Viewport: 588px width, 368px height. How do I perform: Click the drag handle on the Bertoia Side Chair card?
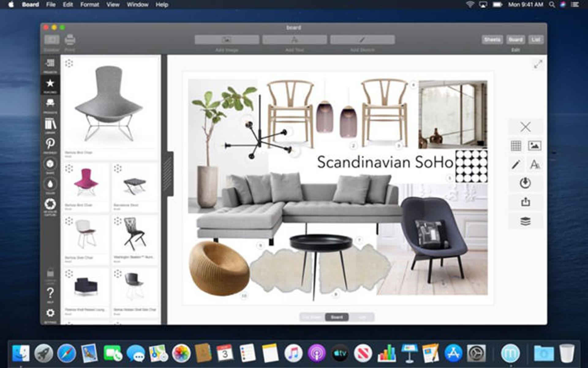(69, 221)
